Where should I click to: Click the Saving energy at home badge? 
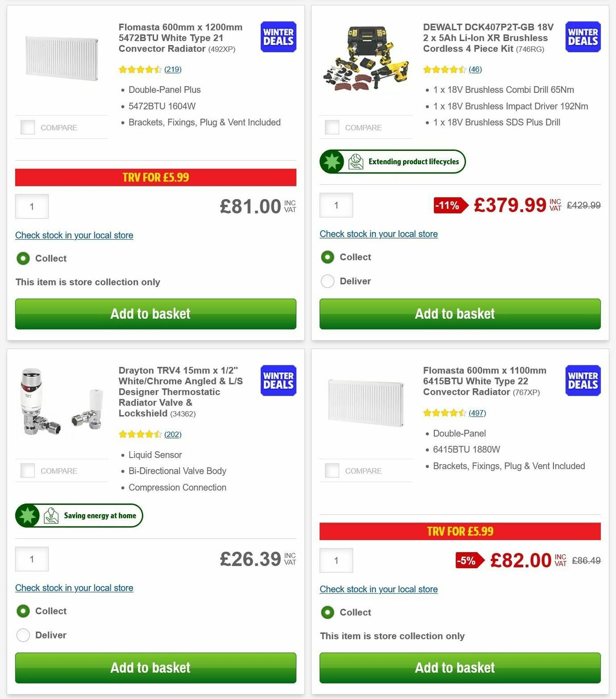[79, 515]
